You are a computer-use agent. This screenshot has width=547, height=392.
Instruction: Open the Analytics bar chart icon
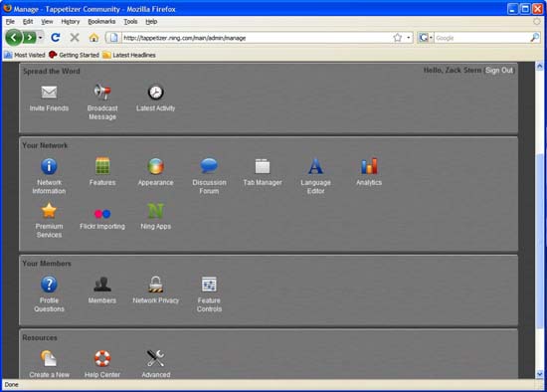click(x=369, y=166)
